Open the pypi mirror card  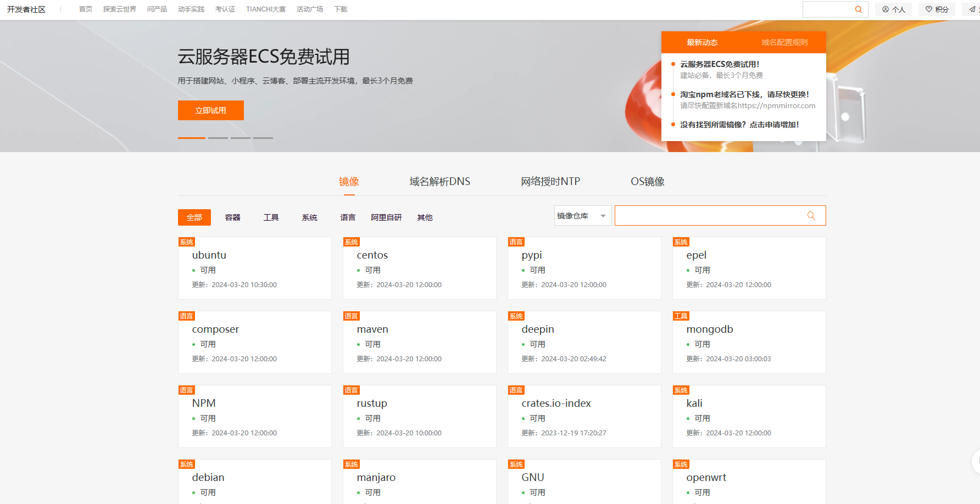[584, 268]
